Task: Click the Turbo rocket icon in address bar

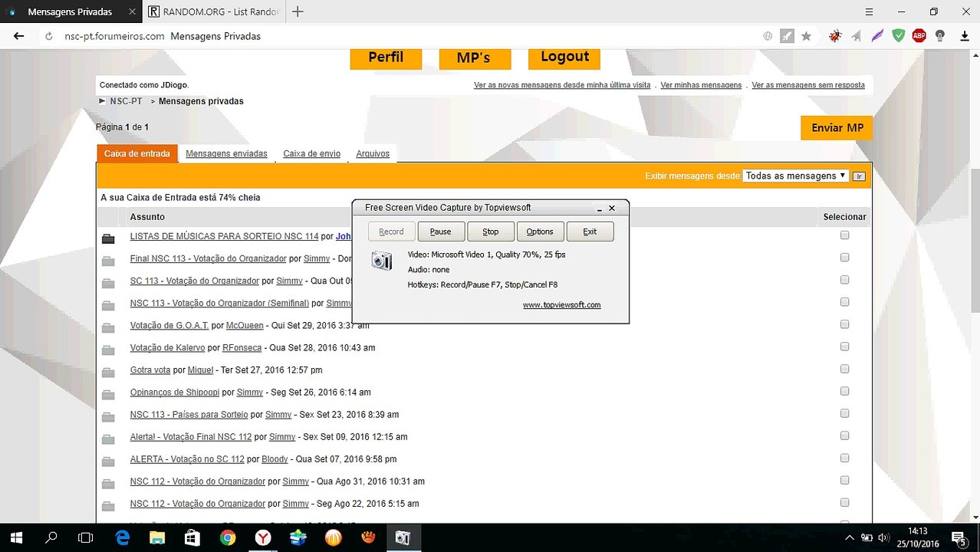Action: pyautogui.click(x=787, y=36)
